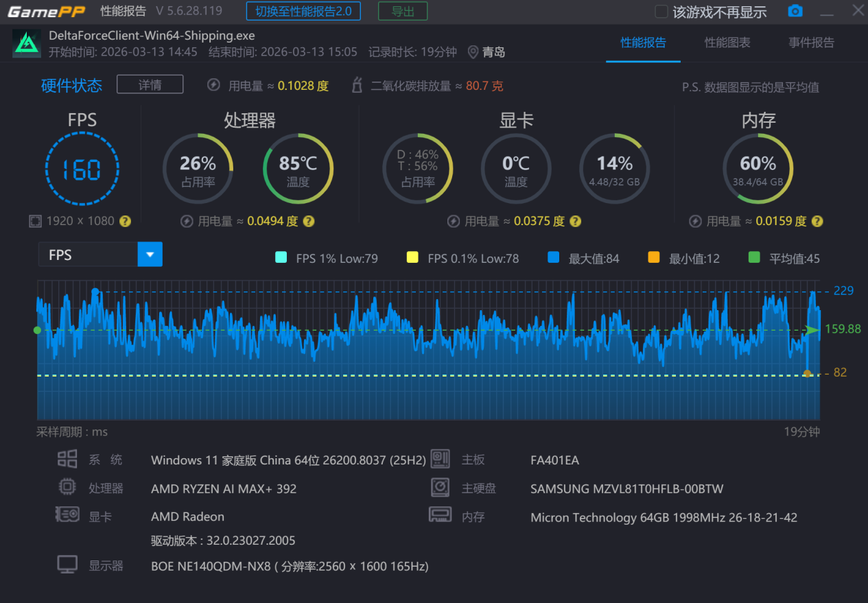Click the FPS dropdown text field
Viewport: 868px width, 603px height.
(x=88, y=255)
